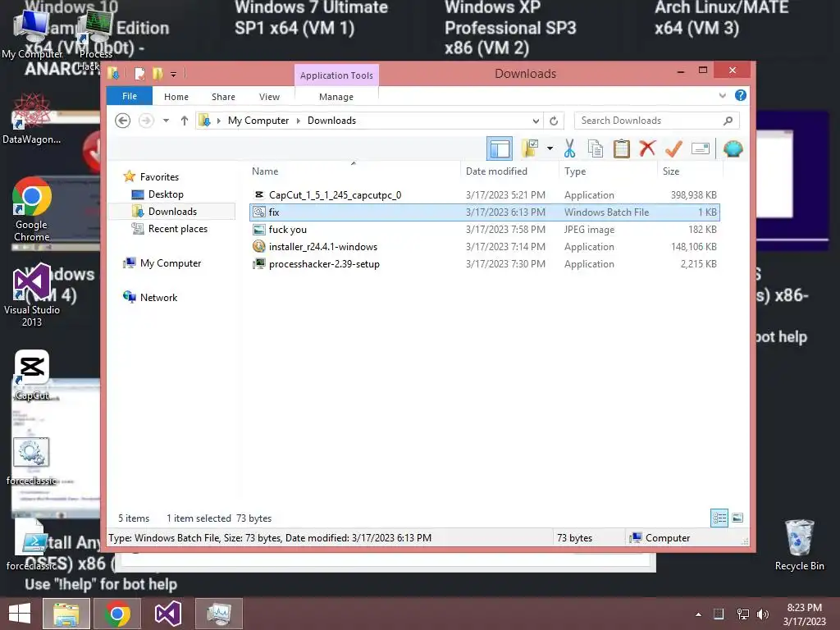This screenshot has height=630, width=840.
Task: Click File Explorer in the taskbar
Action: point(66,614)
